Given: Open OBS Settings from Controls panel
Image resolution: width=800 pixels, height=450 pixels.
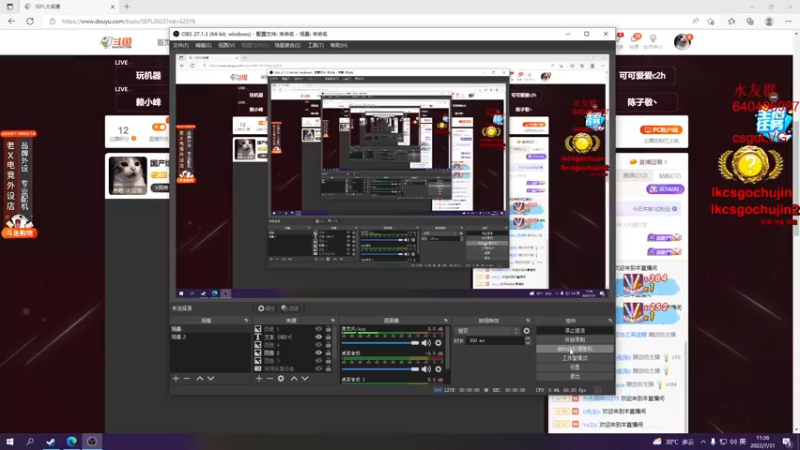Looking at the screenshot, I should click(574, 367).
